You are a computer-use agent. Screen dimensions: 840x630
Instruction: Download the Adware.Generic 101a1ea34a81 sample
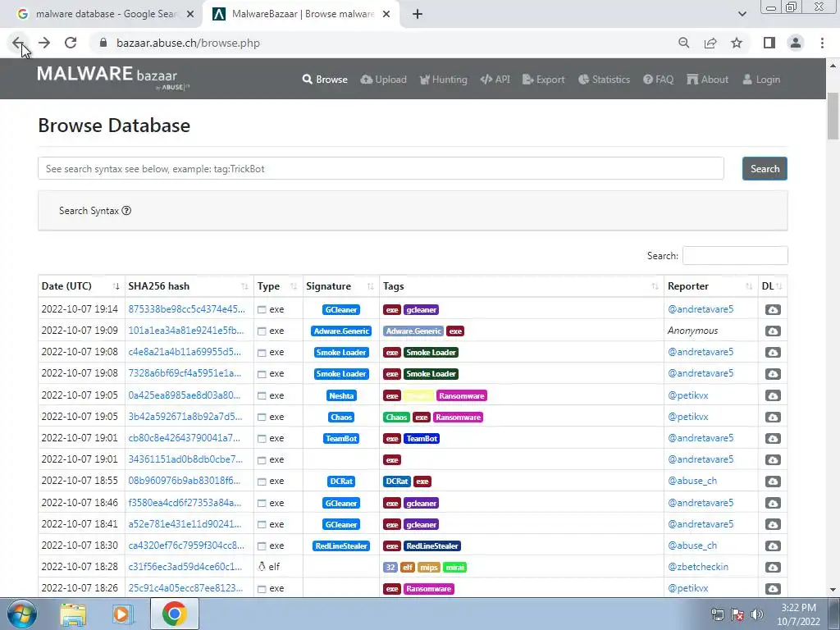tap(773, 331)
